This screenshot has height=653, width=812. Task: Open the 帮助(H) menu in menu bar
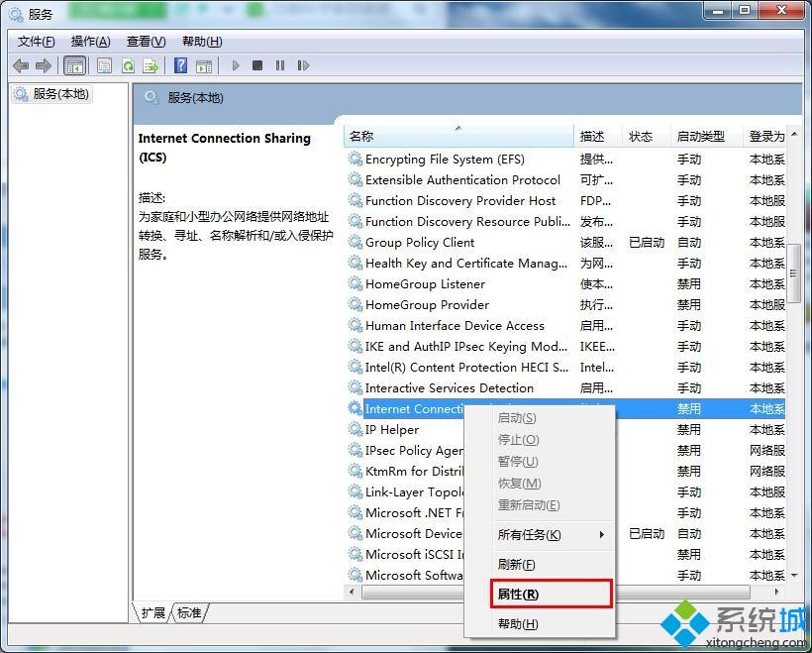202,42
